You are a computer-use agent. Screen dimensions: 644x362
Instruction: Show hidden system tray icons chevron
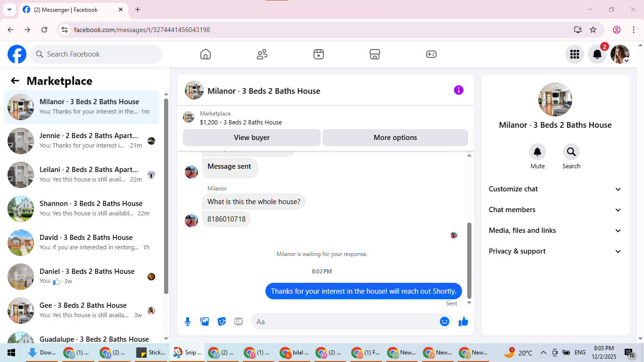pos(543,353)
